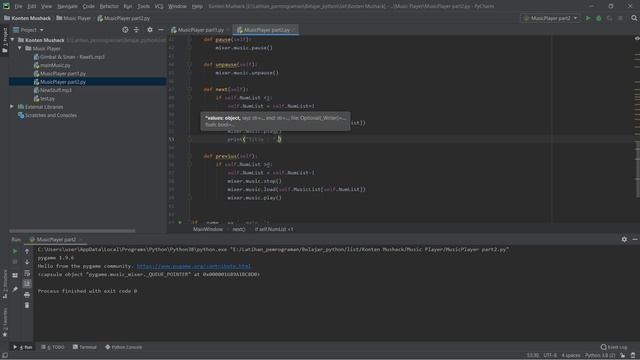Open Project panel settings gear
This screenshot has height=360, width=640.
point(150,30)
